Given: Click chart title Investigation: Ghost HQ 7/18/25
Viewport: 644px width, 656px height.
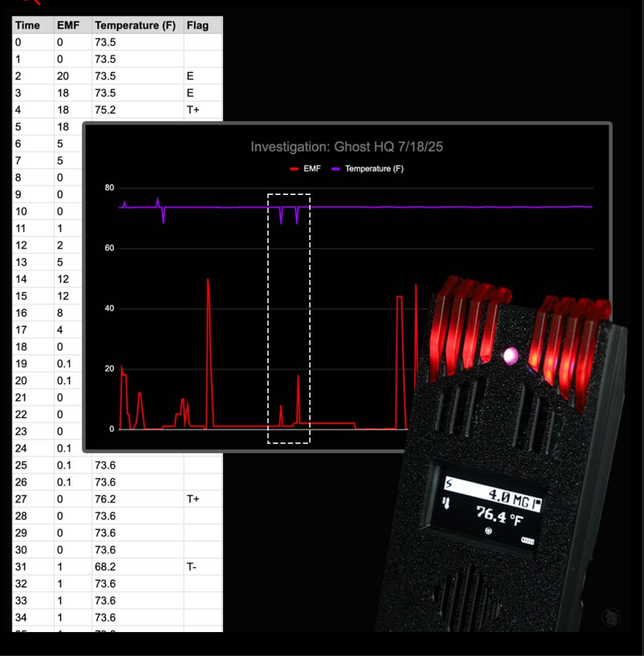Looking at the screenshot, I should (x=347, y=147).
